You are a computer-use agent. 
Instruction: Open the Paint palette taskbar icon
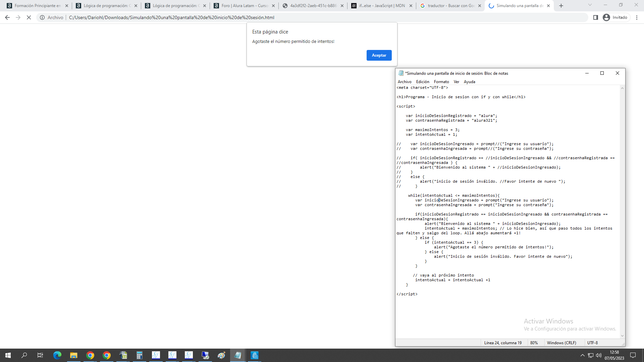coord(222,355)
